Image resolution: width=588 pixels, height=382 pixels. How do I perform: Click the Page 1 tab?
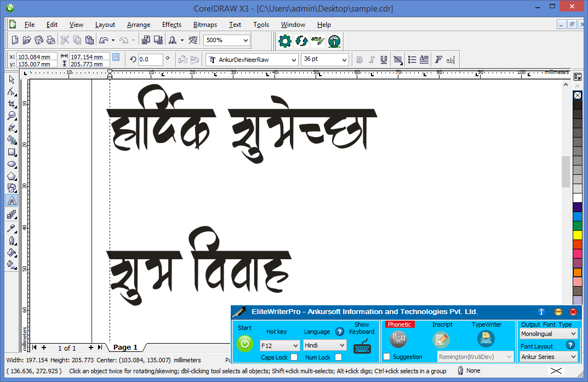[125, 347]
